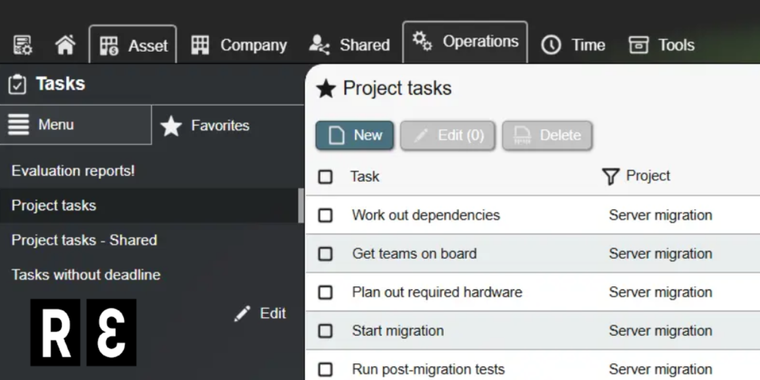The image size is (760, 380).
Task: Check the Start migration row
Action: tap(325, 331)
